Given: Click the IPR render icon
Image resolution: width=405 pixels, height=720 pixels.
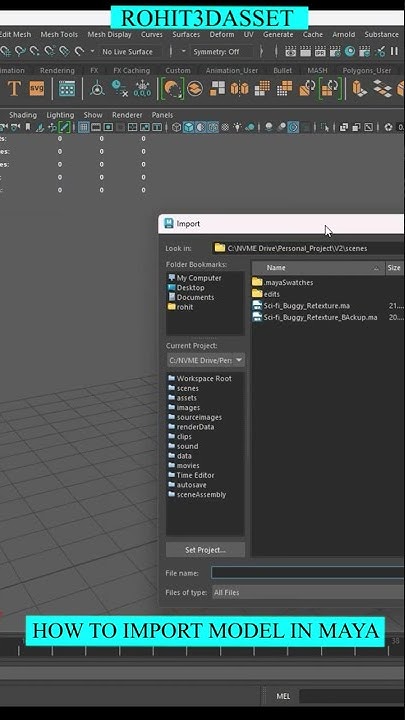Looking at the screenshot, I should tap(320, 51).
